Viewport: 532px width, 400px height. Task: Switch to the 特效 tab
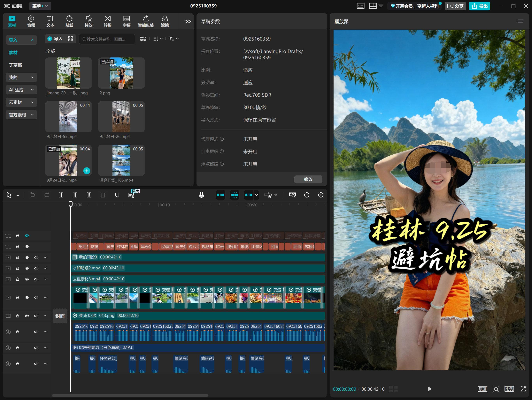point(88,21)
